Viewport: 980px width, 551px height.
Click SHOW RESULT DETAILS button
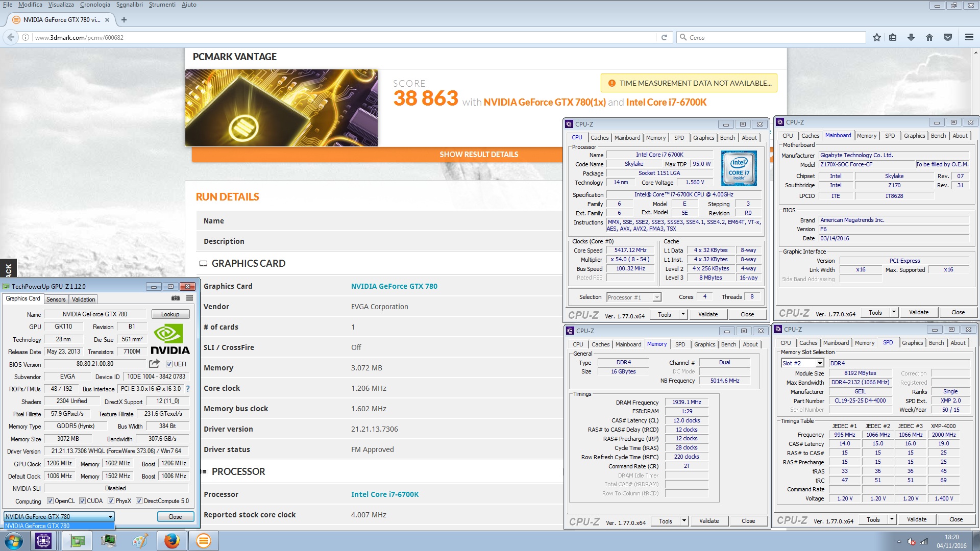pyautogui.click(x=479, y=155)
